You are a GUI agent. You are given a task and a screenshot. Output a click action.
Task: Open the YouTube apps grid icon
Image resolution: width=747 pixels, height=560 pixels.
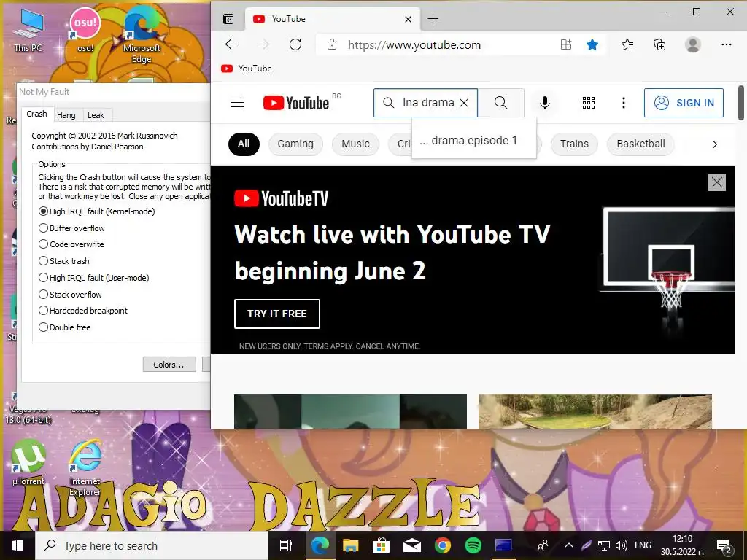point(589,103)
